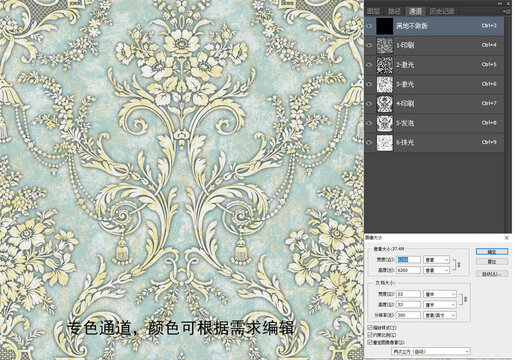The image size is (515, 360).
Task: Click the pixel dimensions chain link icon
Action: (x=458, y=265)
